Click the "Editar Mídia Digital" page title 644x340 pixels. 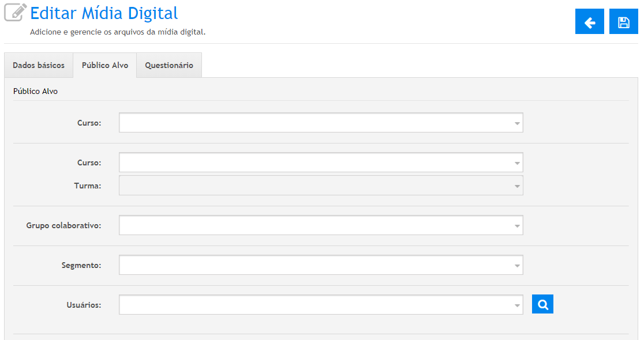pos(104,13)
